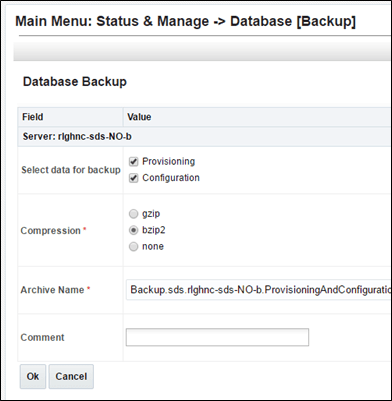
Task: Confirm backup with Ok button
Action: [x=33, y=376]
